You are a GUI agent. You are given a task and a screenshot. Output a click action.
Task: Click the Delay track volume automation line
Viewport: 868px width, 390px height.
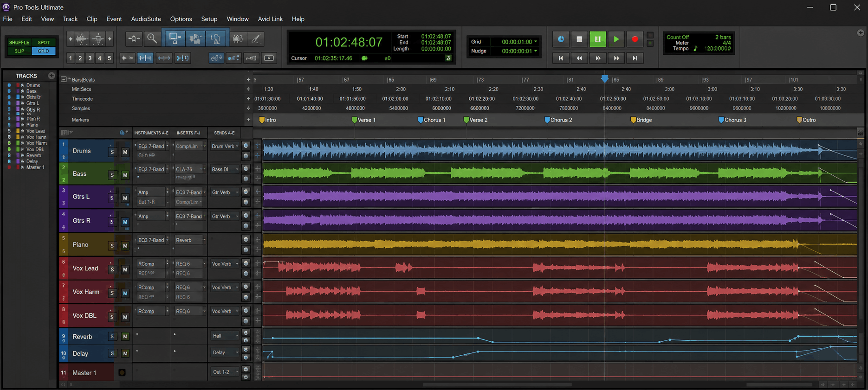371,357
